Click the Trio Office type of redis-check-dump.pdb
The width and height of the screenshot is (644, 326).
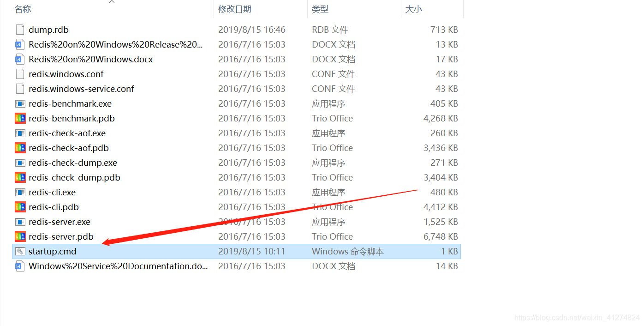click(332, 178)
